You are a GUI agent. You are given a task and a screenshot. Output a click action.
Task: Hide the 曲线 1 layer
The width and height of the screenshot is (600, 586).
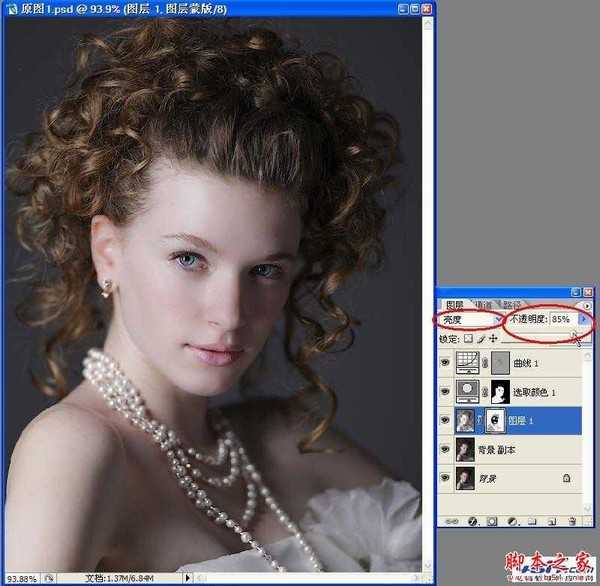pyautogui.click(x=445, y=362)
